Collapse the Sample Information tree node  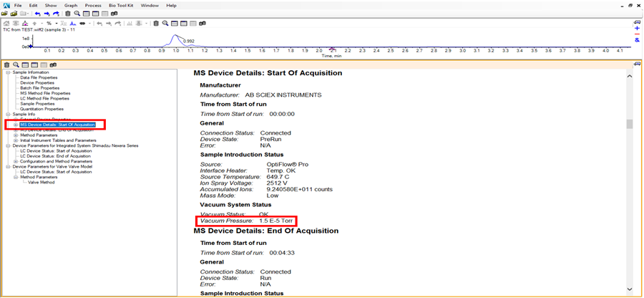click(x=8, y=72)
